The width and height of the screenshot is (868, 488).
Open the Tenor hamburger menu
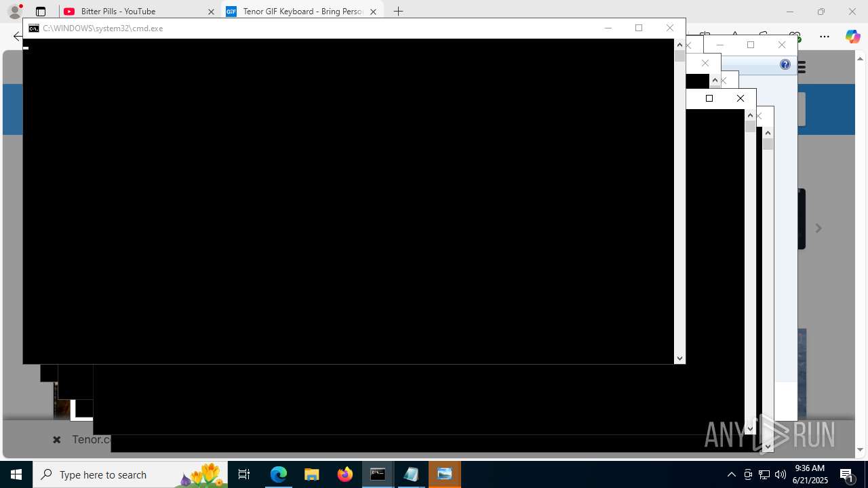[x=802, y=67]
